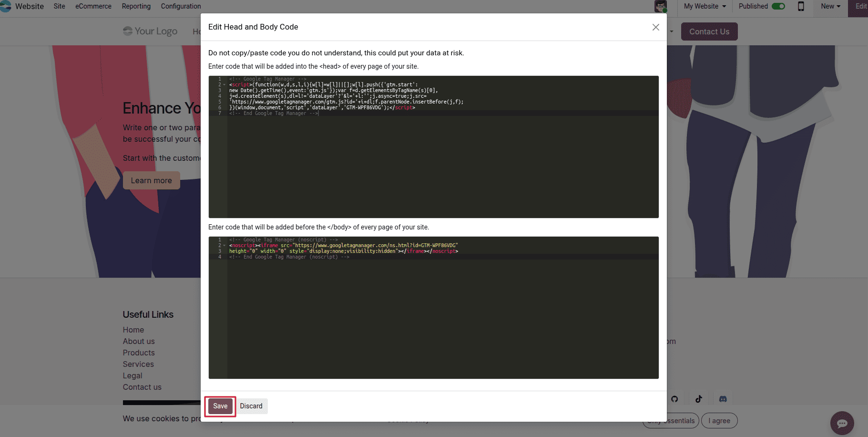
Task: Click the TikTok social icon
Action: (x=699, y=399)
